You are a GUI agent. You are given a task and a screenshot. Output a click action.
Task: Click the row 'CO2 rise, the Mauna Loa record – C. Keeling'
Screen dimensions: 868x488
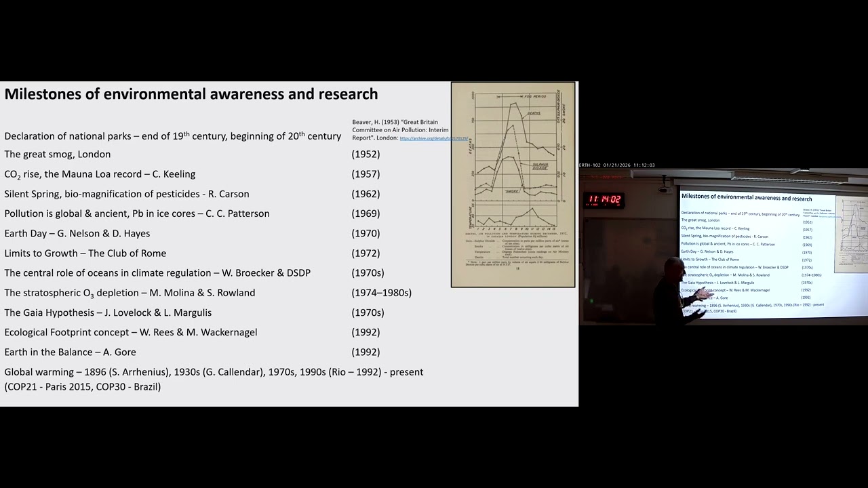click(100, 174)
